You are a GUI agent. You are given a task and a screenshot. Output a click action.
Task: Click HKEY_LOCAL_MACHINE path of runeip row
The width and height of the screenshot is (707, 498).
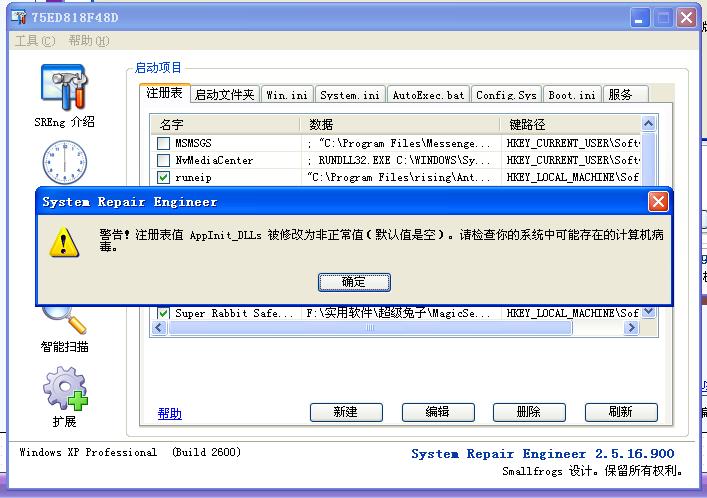[x=573, y=177]
